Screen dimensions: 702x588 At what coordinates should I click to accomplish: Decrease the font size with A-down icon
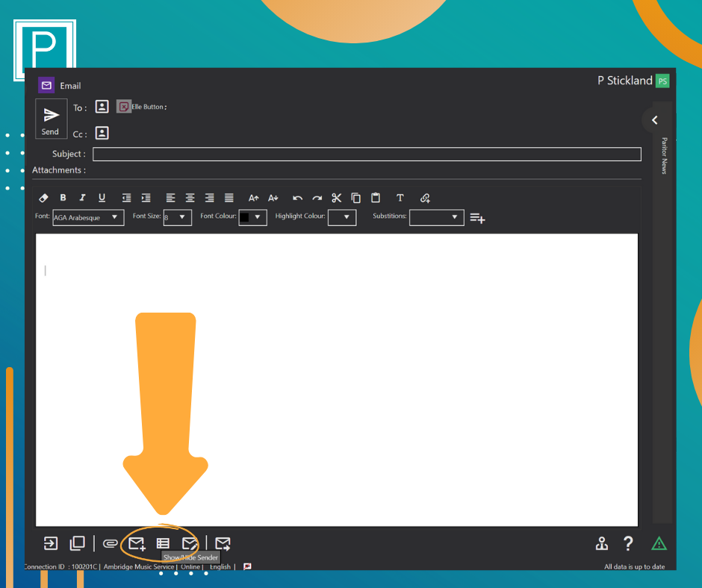273,198
